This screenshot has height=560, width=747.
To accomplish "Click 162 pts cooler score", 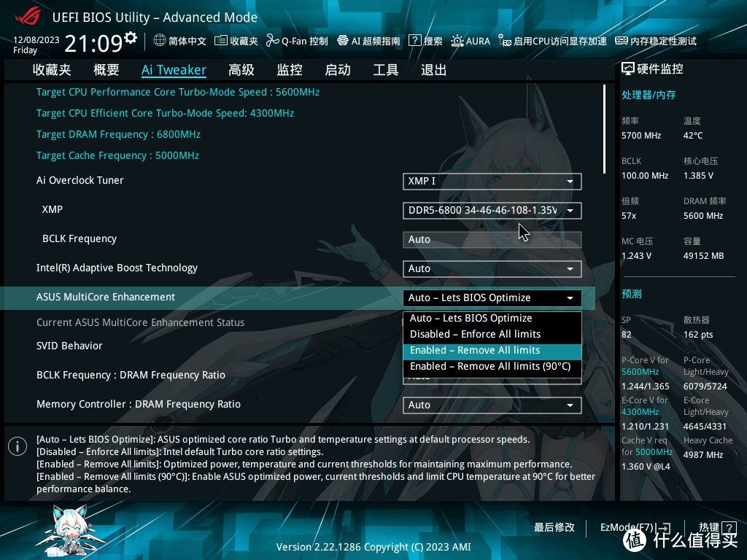I will tap(698, 335).
